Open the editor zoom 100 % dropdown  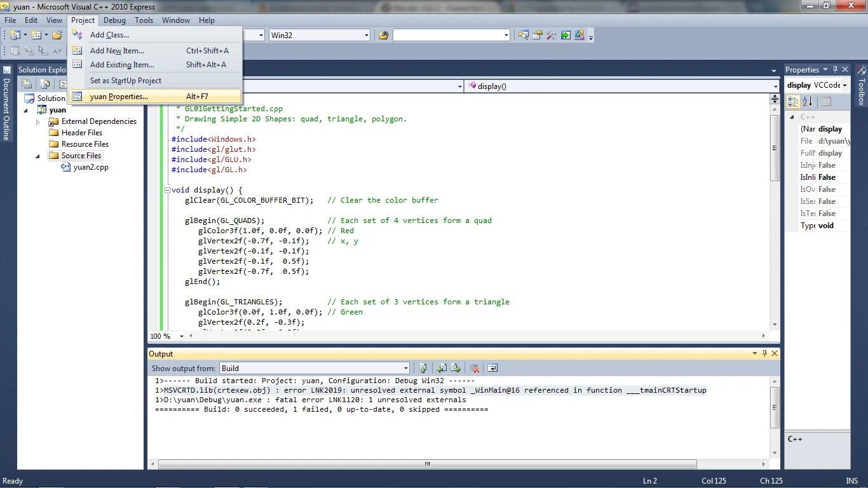tap(181, 336)
